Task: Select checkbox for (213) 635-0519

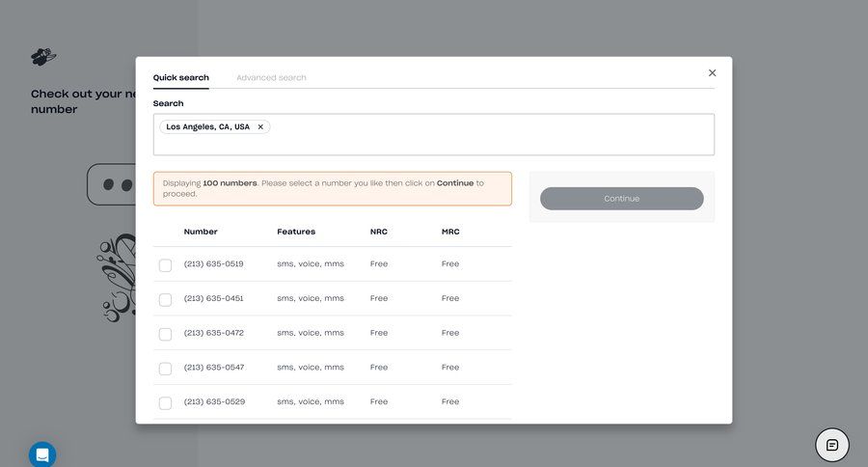Action: click(x=165, y=265)
